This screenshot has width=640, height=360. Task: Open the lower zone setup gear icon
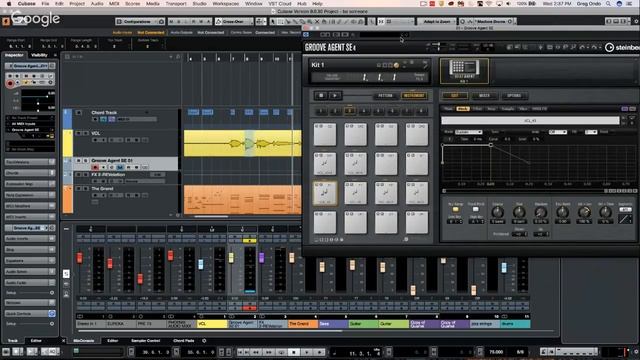204,340
